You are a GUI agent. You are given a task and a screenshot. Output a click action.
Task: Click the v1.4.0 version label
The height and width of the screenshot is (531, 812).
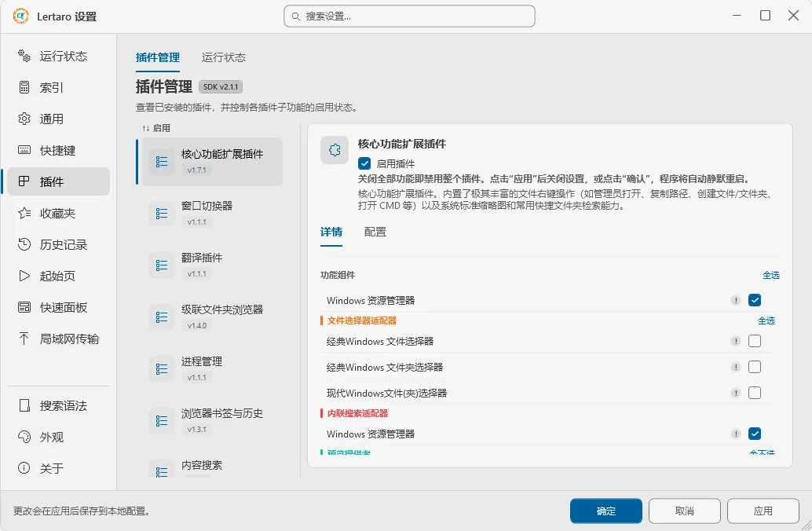point(197,325)
